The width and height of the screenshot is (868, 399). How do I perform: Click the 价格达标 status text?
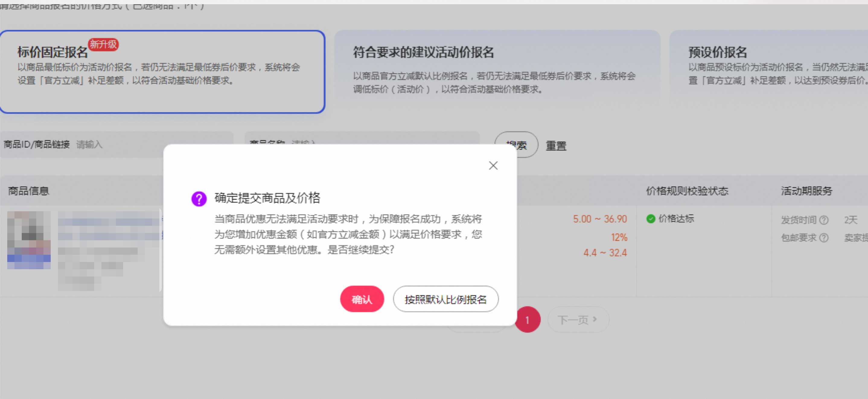click(x=676, y=219)
